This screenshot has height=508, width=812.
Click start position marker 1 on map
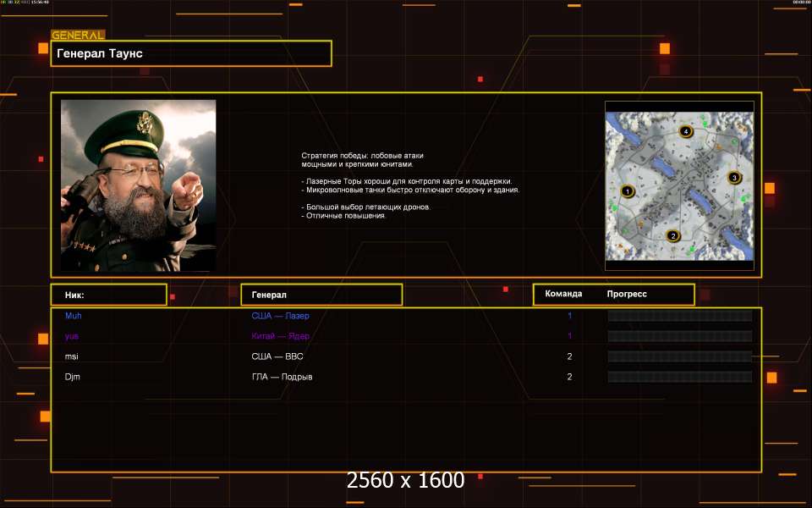[627, 191]
